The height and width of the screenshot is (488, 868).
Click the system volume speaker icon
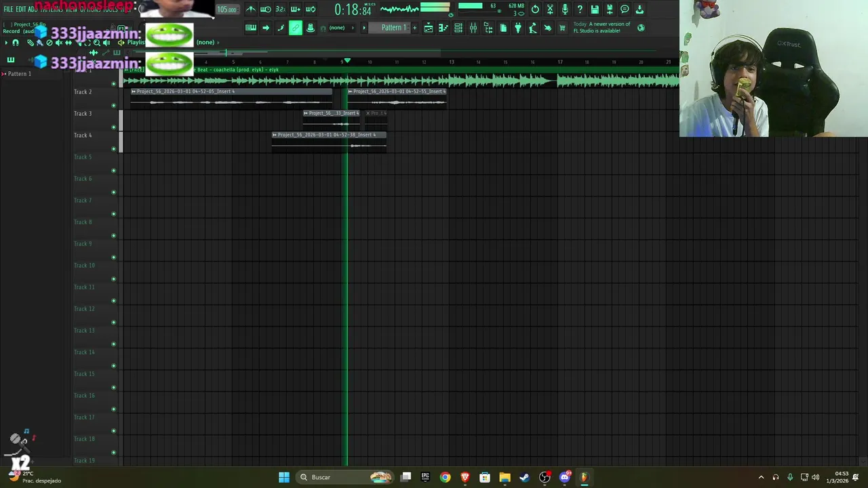(x=815, y=477)
